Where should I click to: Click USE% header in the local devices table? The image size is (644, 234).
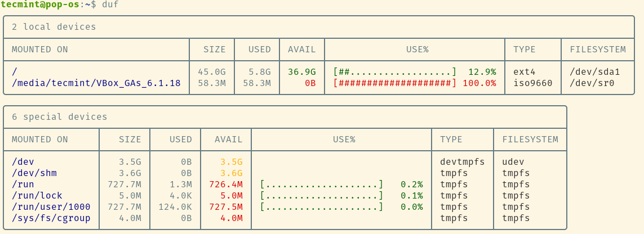coord(417,49)
